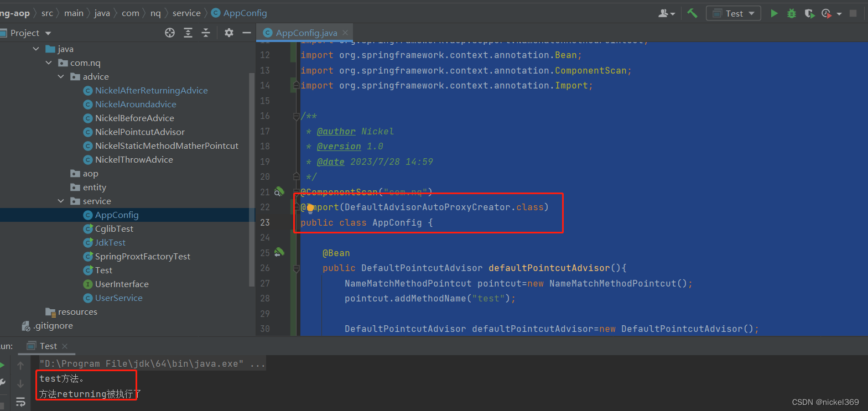Run the Test configuration with green play button

pyautogui.click(x=774, y=13)
